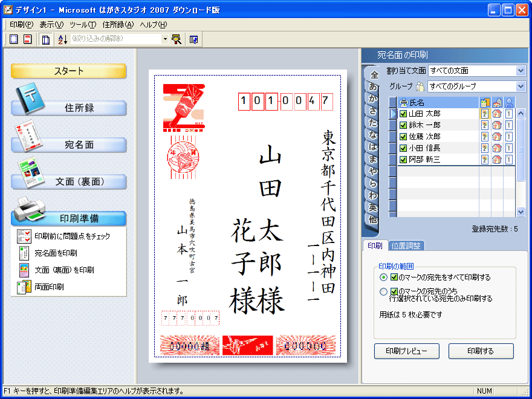532x399 pixels.
Task: Select the か index tab
Action: [x=372, y=99]
